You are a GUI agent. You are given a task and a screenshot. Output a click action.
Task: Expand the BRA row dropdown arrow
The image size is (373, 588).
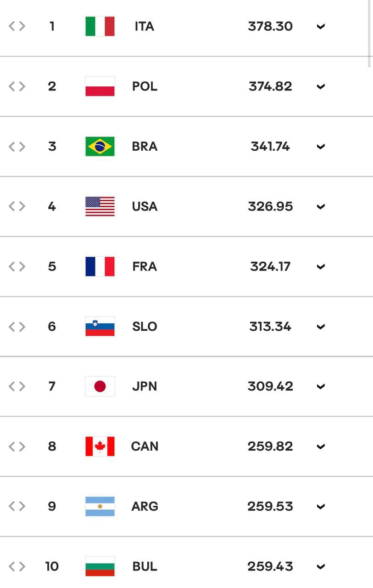coord(321,147)
